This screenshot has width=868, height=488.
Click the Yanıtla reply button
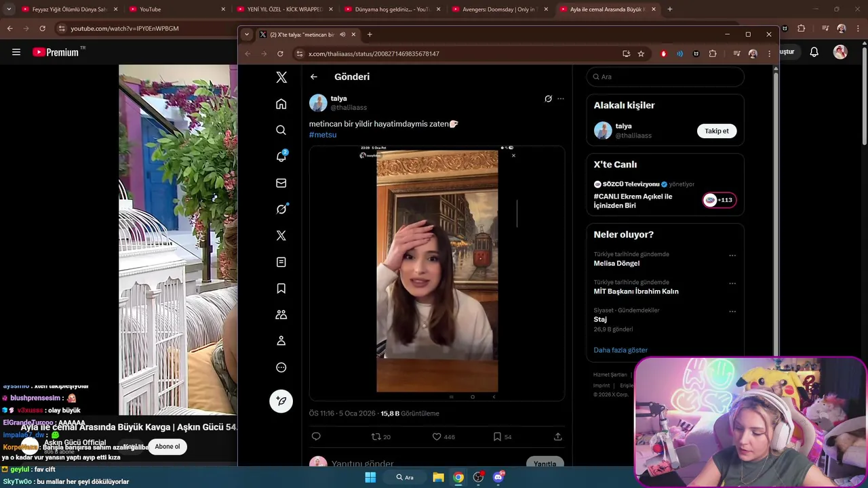(x=545, y=464)
